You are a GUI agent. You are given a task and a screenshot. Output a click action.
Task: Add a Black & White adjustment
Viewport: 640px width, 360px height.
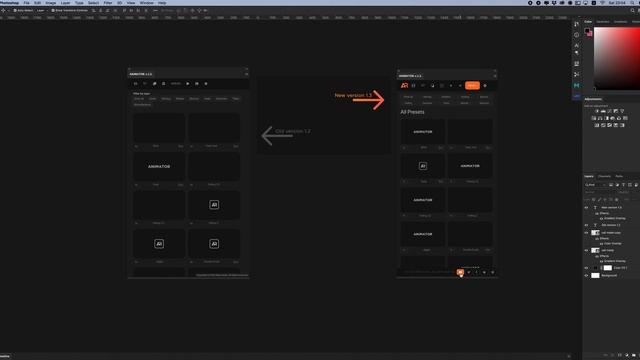click(x=606, y=118)
